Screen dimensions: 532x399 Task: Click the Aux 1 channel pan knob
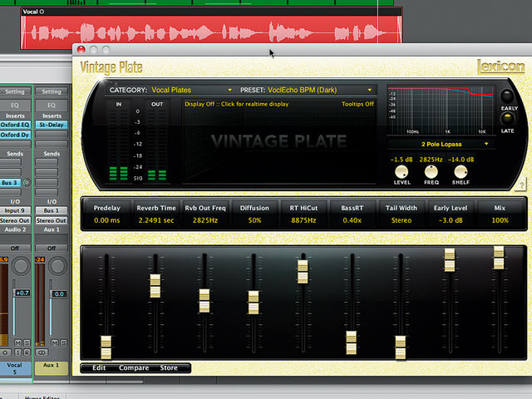(57, 266)
